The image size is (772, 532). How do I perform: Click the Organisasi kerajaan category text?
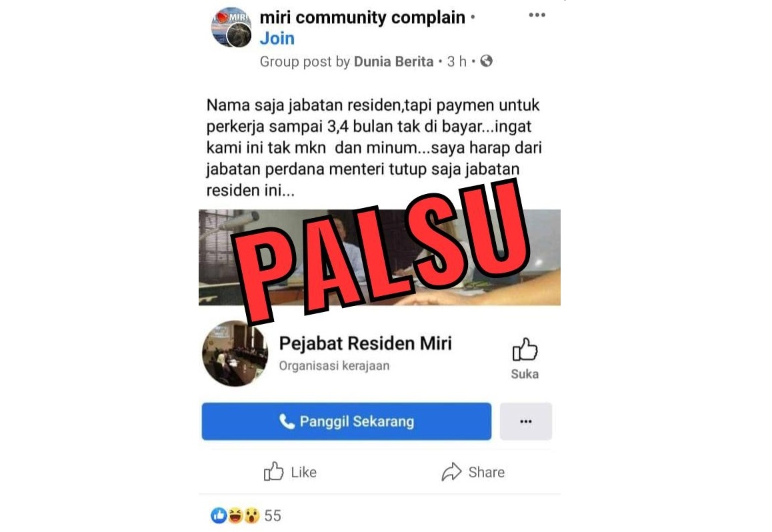pyautogui.click(x=334, y=365)
